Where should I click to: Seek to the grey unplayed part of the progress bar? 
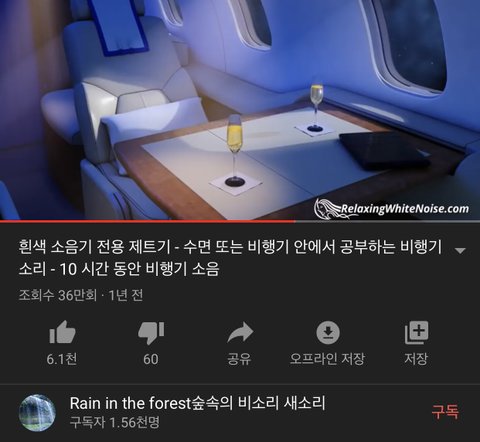pos(387,221)
